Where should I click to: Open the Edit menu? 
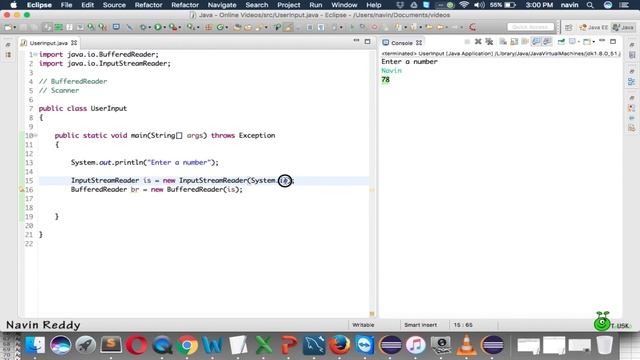coord(87,5)
